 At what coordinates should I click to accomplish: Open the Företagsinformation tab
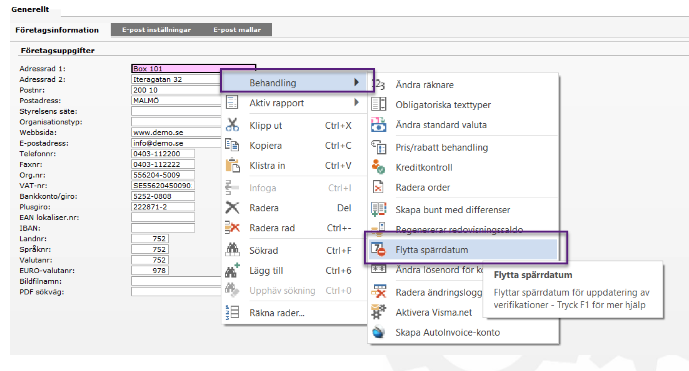click(57, 30)
